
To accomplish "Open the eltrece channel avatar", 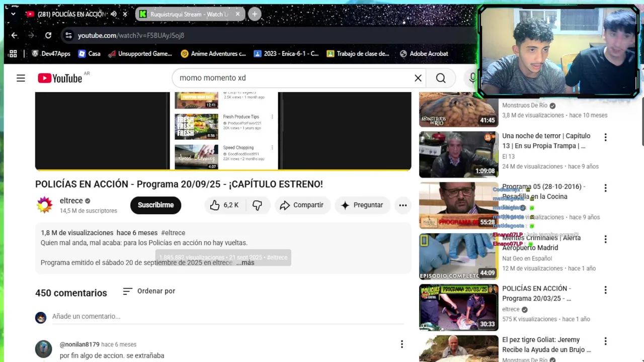I will 44,205.
